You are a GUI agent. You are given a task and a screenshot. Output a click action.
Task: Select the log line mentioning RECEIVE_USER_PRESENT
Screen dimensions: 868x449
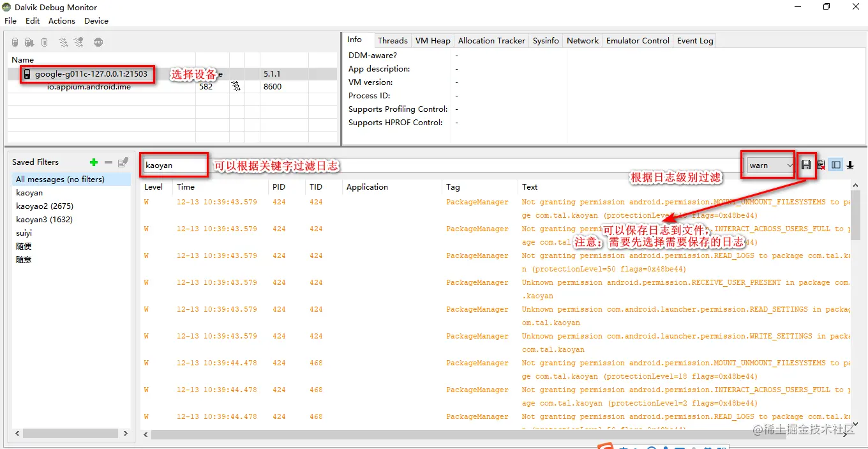[x=496, y=289]
